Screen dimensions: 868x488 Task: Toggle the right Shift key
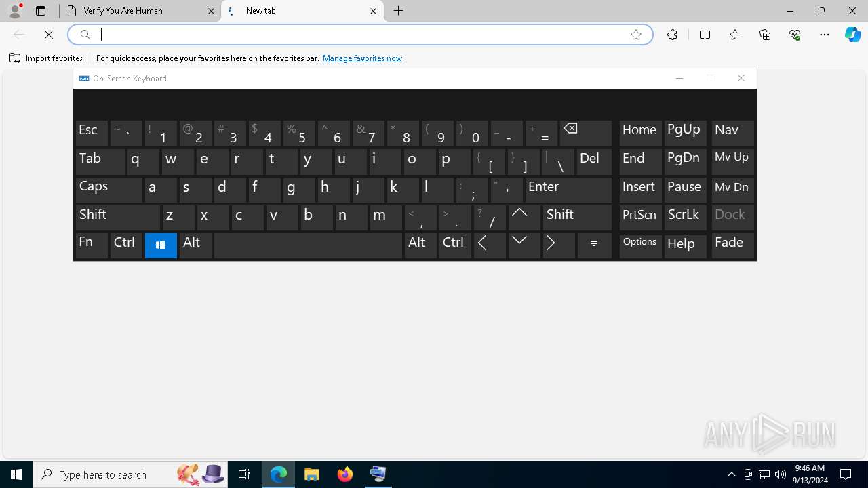coord(578,217)
